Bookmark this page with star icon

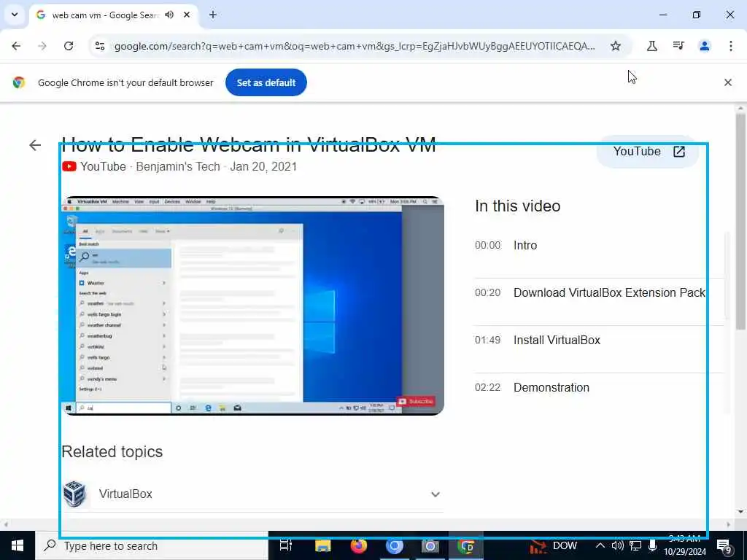coord(616,46)
